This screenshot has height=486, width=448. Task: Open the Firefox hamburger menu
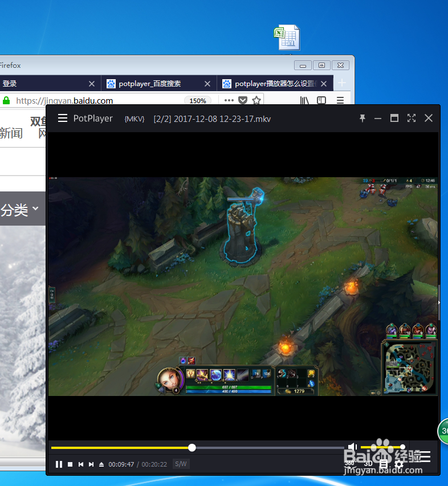[340, 100]
